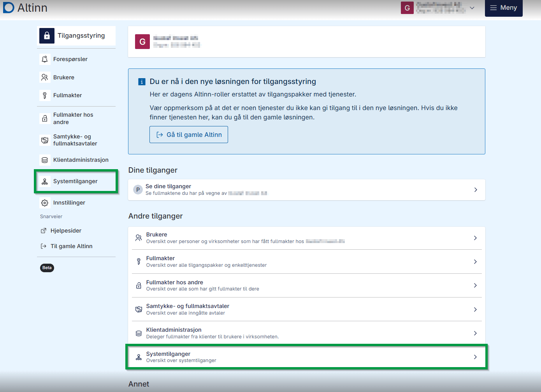Expand the Se dine tilganger chevron
This screenshot has height=392, width=541.
476,190
